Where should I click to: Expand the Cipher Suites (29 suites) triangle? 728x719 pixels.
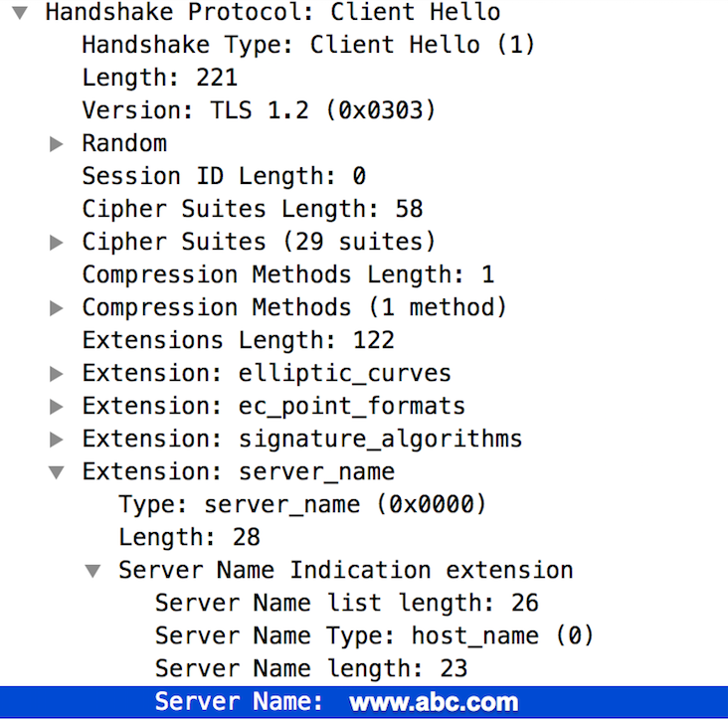click(x=57, y=243)
